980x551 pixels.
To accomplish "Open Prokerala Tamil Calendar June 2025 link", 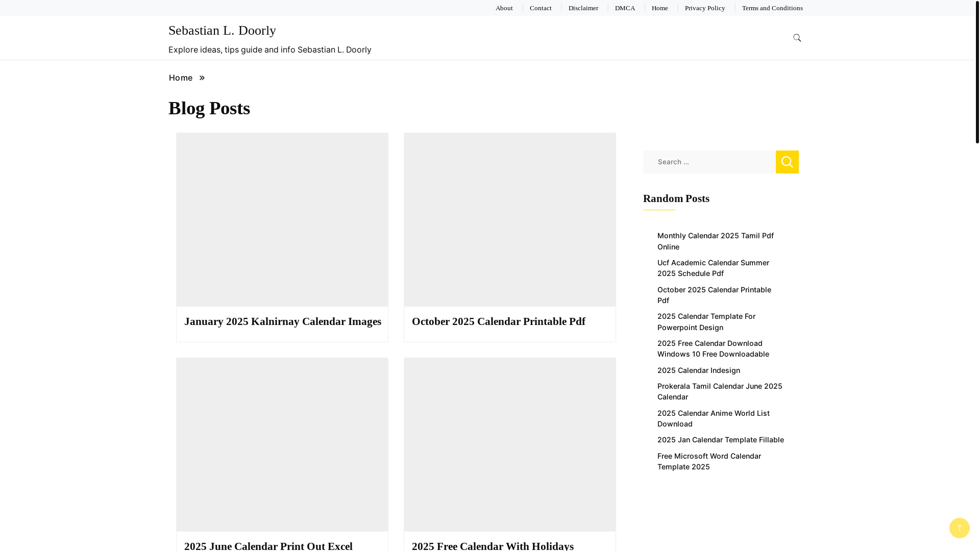I will [x=720, y=391].
